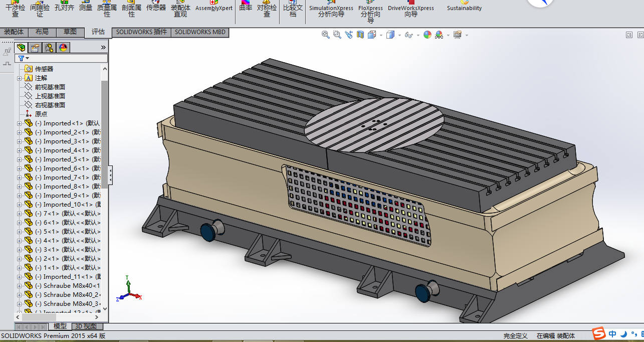
Task: Open the PropertyManager tab icon
Action: click(x=35, y=48)
